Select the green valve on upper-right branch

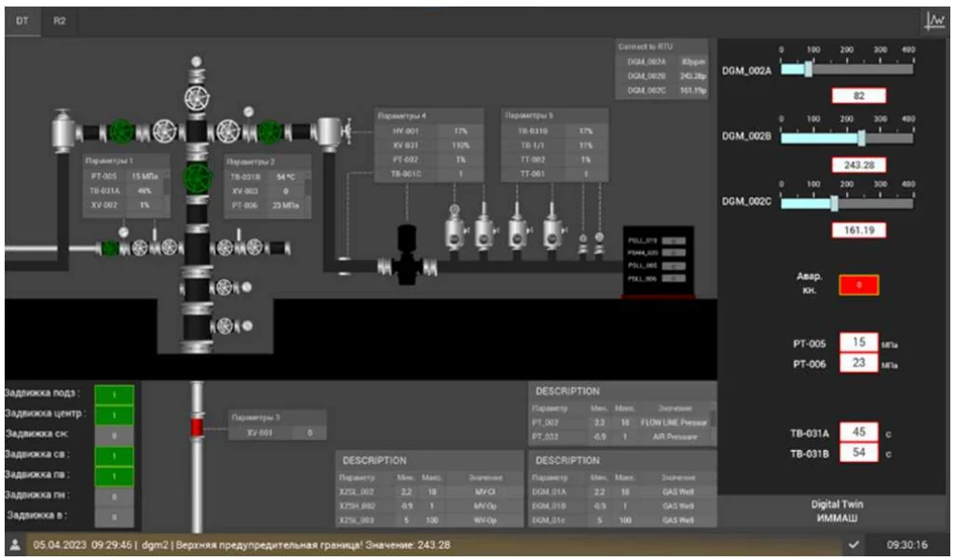click(269, 131)
